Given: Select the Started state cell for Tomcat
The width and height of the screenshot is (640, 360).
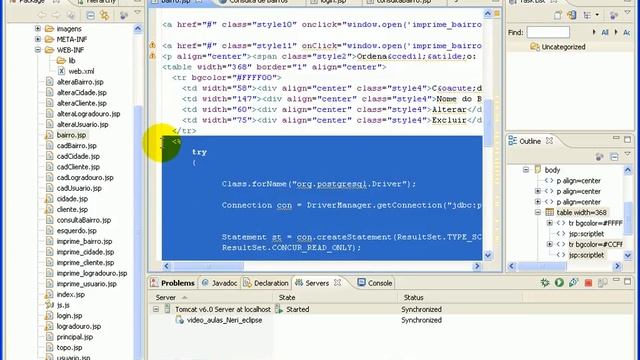Looking at the screenshot, I should coord(298,309).
